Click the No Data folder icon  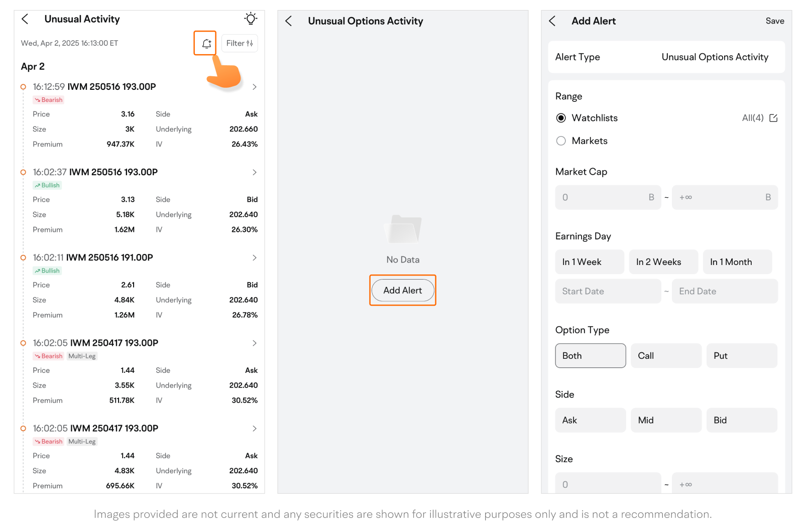coord(403,229)
